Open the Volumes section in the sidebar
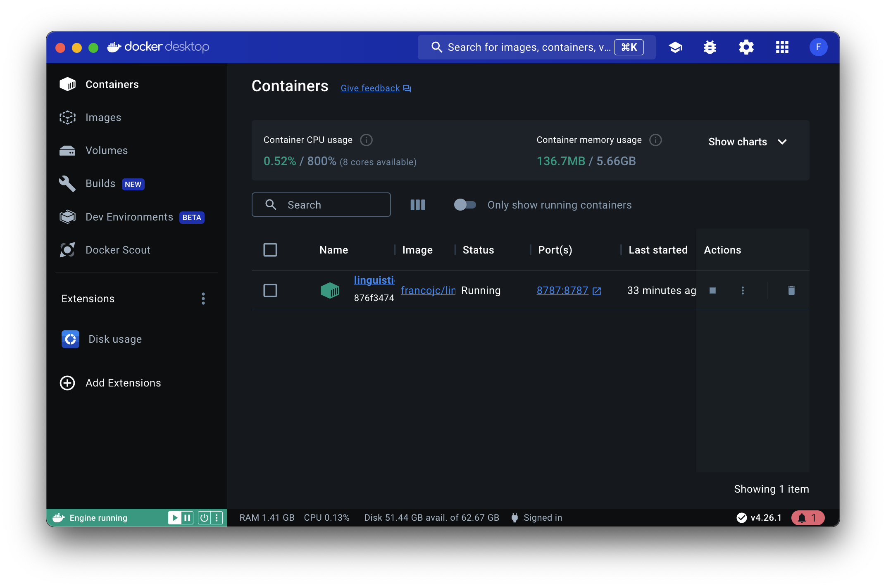Screen dimensions: 886x588 click(107, 151)
